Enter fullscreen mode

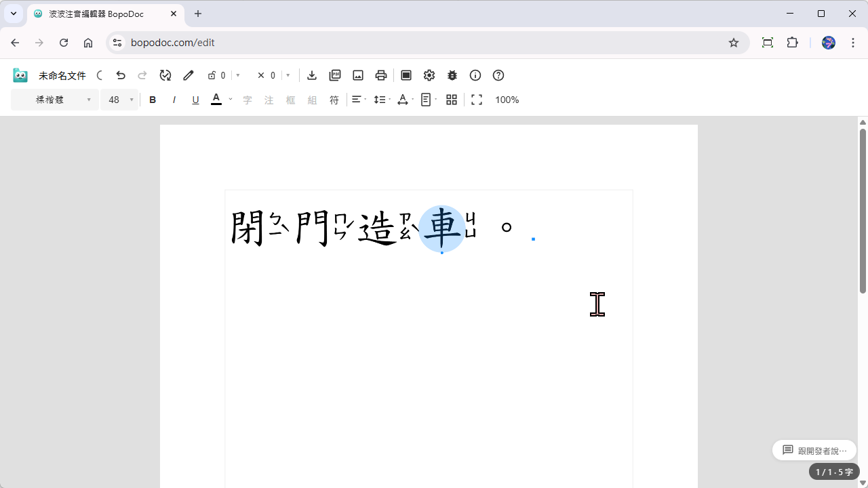tap(477, 100)
